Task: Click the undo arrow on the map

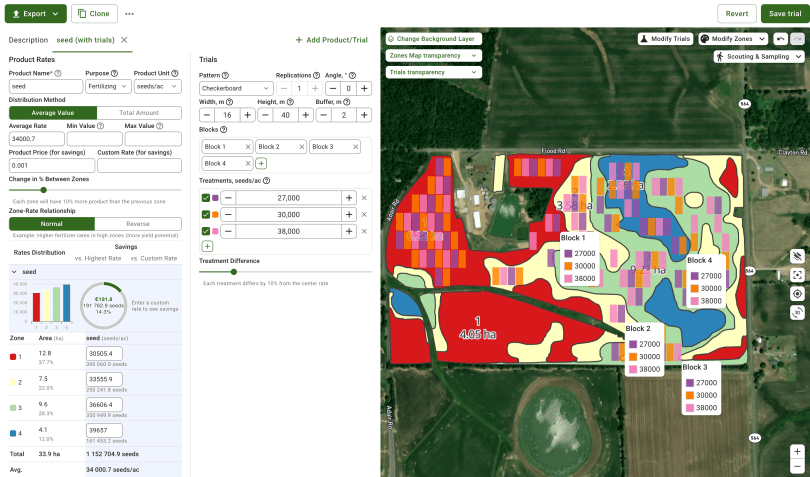Action: pyautogui.click(x=781, y=39)
